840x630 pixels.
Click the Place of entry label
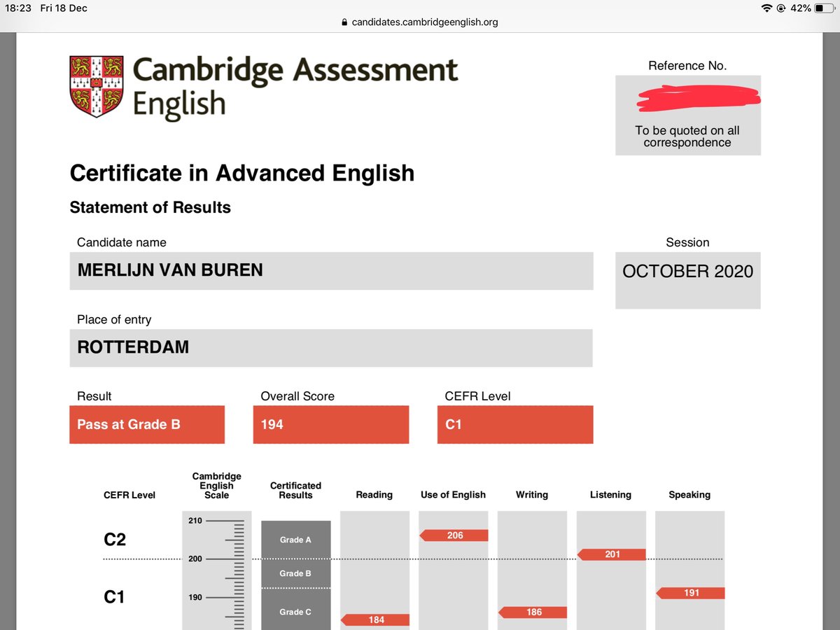click(x=114, y=319)
